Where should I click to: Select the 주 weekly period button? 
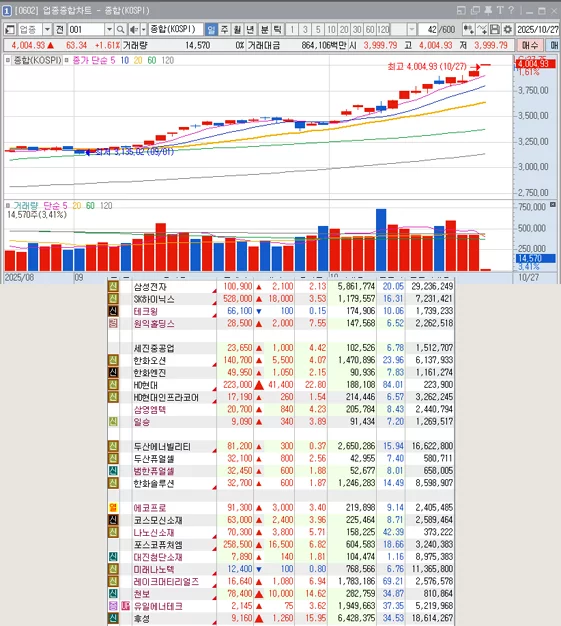[224, 30]
